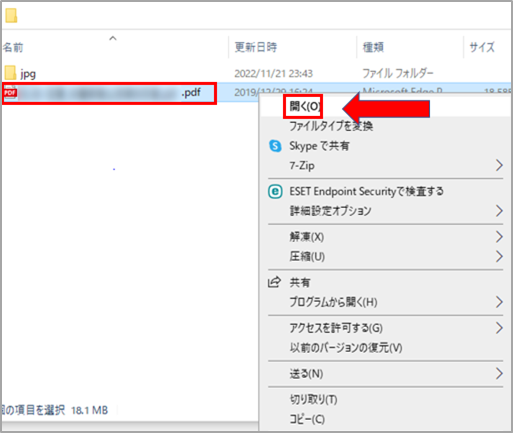Expand the 7-Zip submenu arrow
Viewport: 513px width, 433px height.
click(x=499, y=165)
